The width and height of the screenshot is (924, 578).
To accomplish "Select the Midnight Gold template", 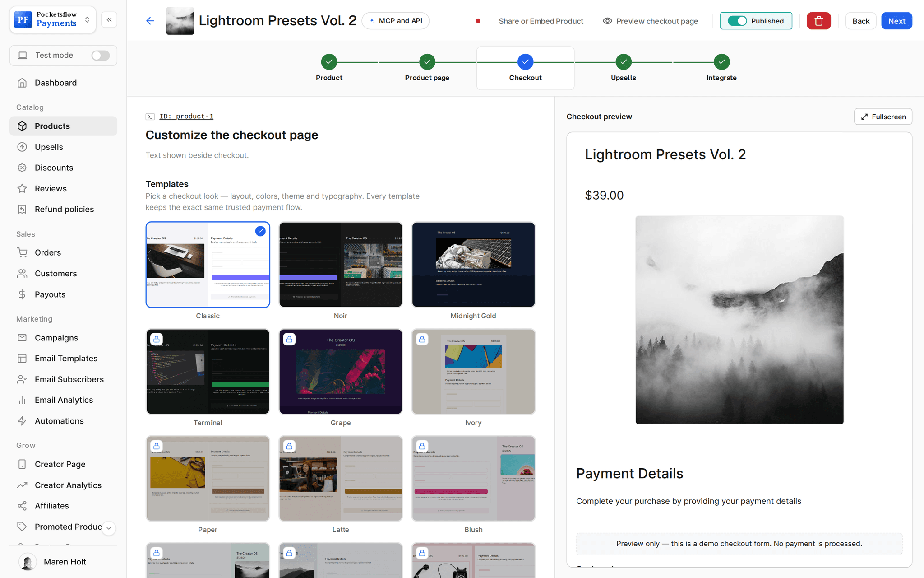I will (x=473, y=265).
